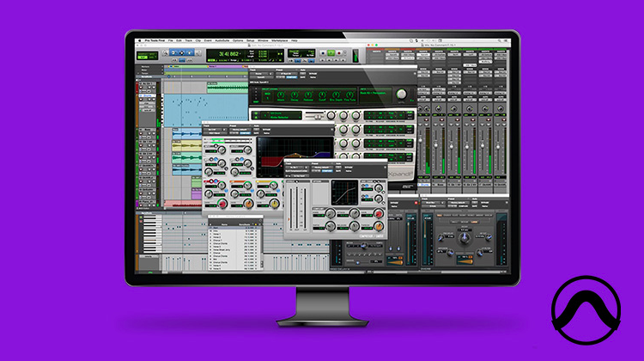Screen dimensions: 644x361
Task: Open the preset dropdown in compressor plugin header
Action: click(x=322, y=168)
